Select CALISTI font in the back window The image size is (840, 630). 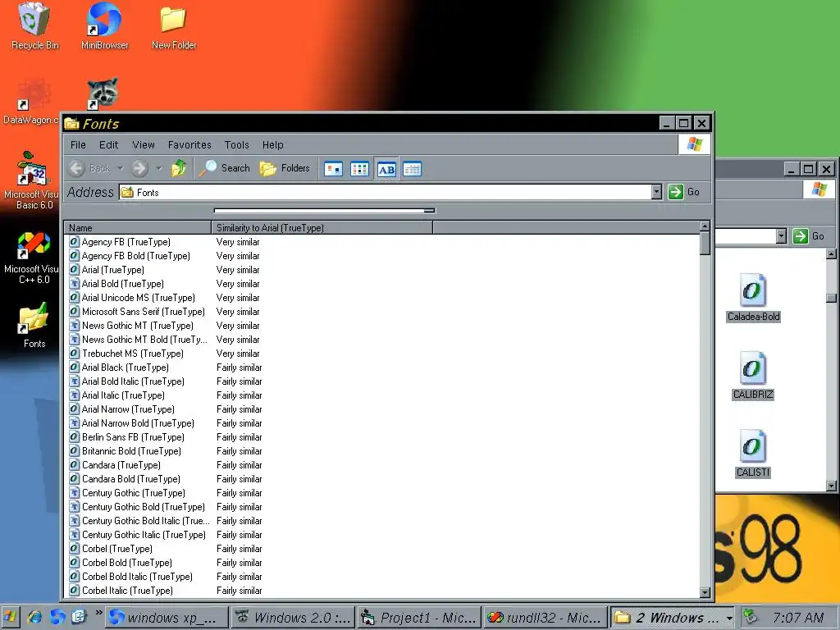pyautogui.click(x=753, y=453)
